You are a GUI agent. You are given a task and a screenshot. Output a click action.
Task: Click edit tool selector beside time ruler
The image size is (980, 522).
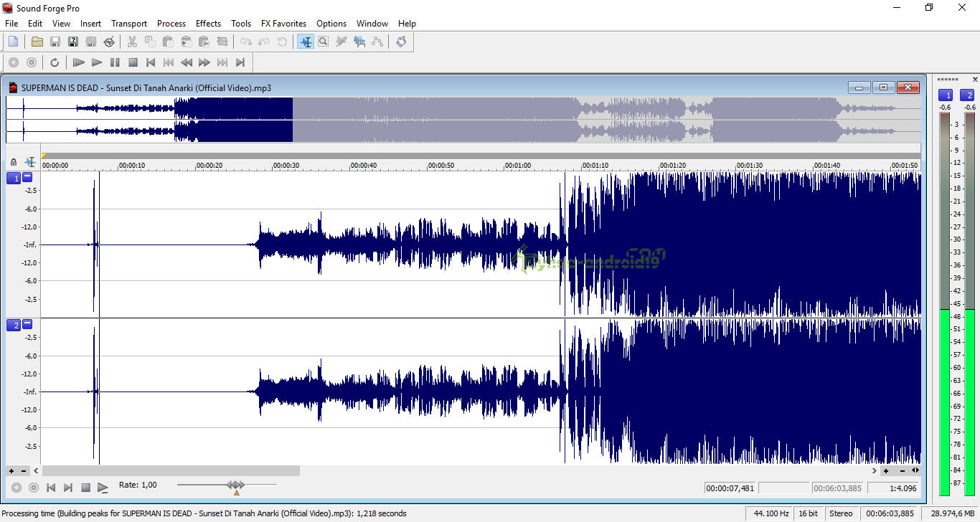[x=30, y=163]
